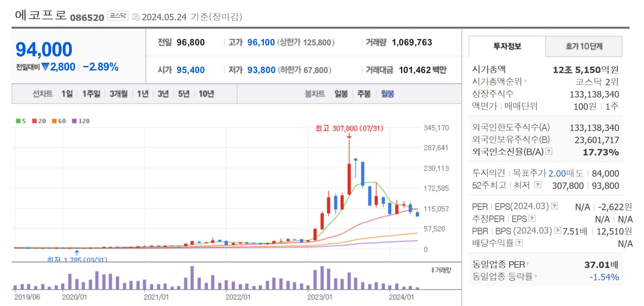Image resolution: width=644 pixels, height=306 pixels.
Task: Switch to the 투자정보 tab
Action: point(507,46)
